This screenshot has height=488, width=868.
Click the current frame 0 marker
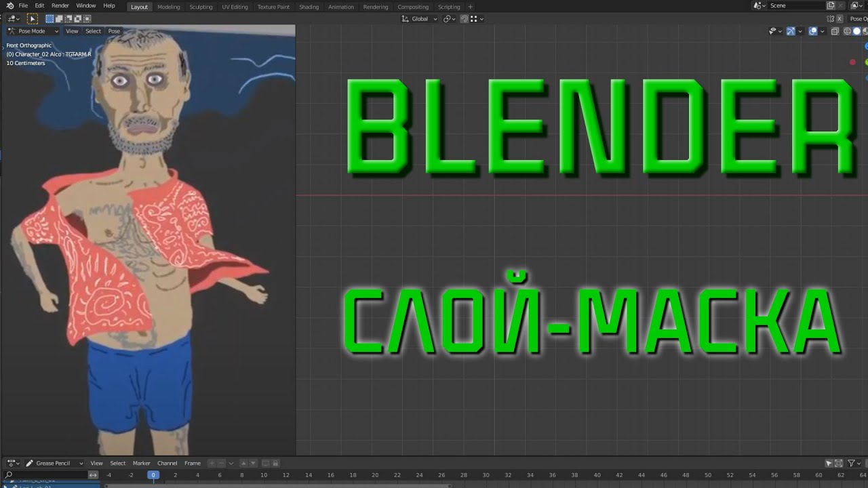tap(153, 474)
